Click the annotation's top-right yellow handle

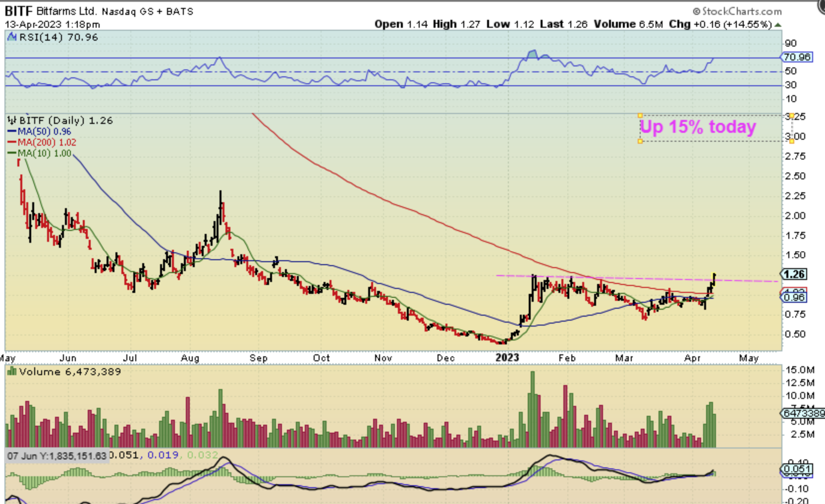792,115
